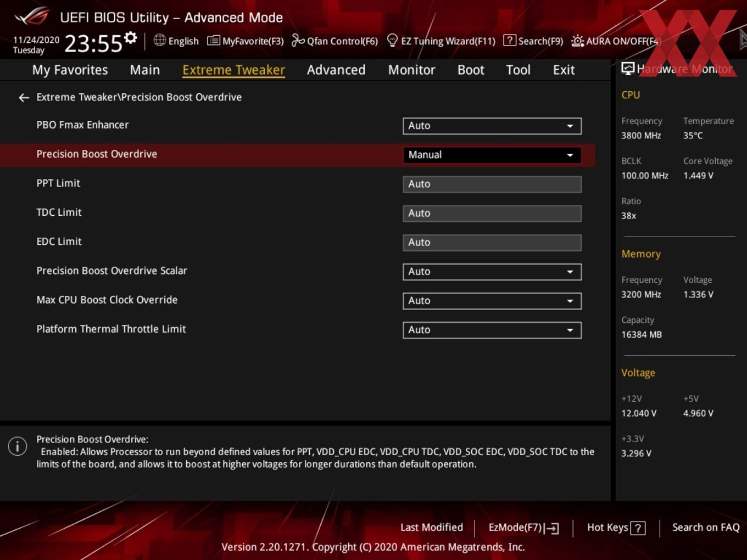Click the +5V reading 4.960 V

pyautogui.click(x=698, y=413)
